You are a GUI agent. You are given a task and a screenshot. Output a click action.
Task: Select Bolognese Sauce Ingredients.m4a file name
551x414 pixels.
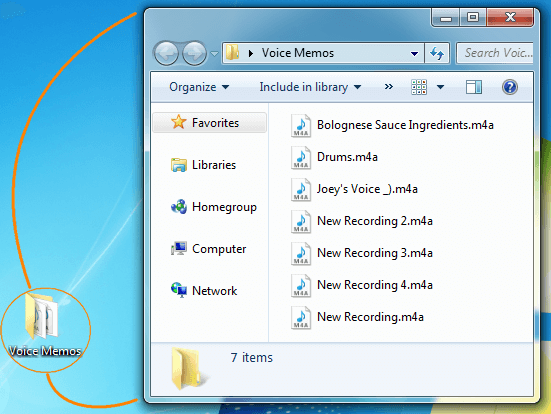pos(405,125)
